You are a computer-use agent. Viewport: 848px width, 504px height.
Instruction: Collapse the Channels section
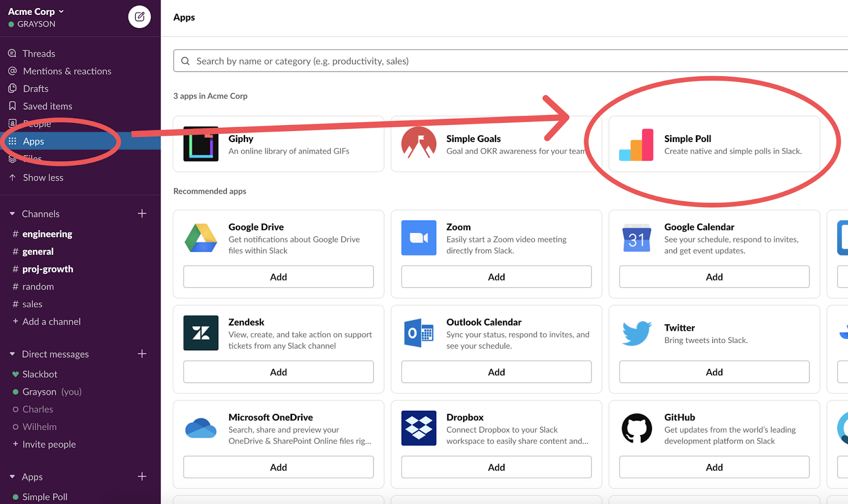click(x=12, y=214)
